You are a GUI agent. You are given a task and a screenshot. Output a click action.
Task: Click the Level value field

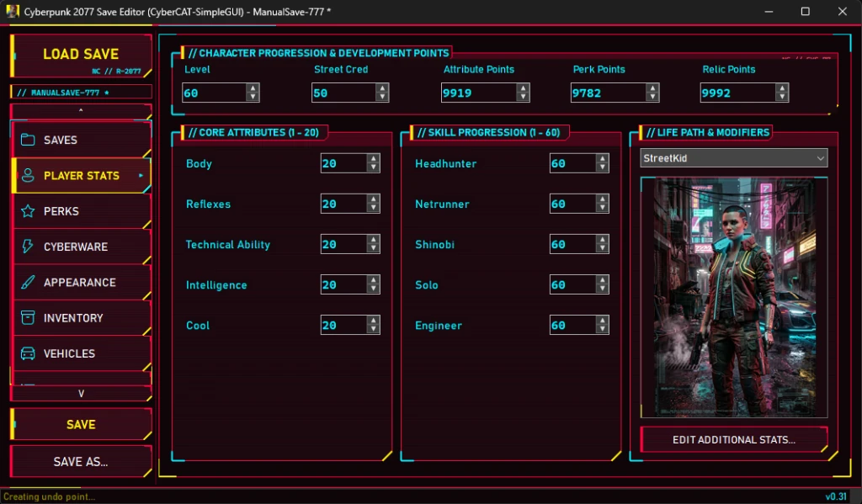(x=214, y=93)
